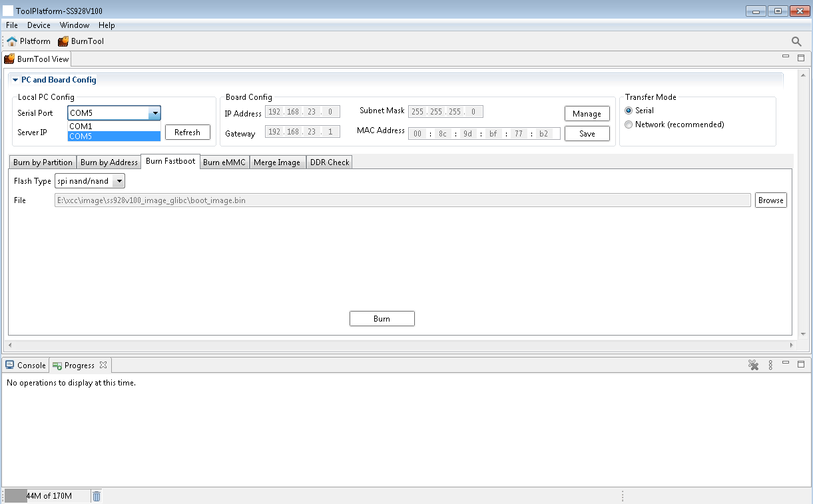Image resolution: width=813 pixels, height=504 pixels.
Task: Click Browse to choose a file
Action: pos(770,200)
